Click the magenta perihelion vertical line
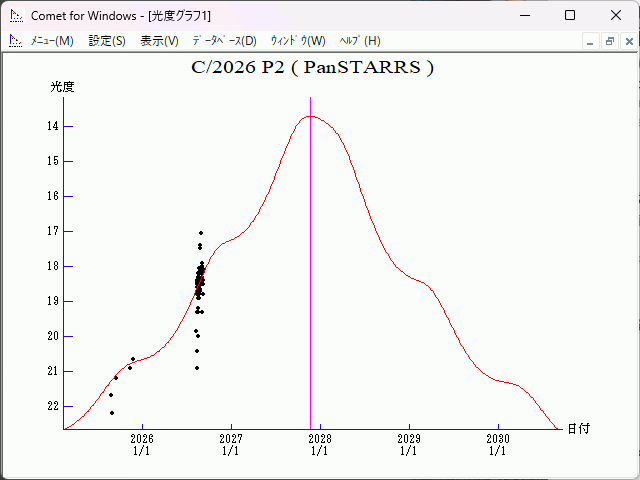 coord(311,263)
